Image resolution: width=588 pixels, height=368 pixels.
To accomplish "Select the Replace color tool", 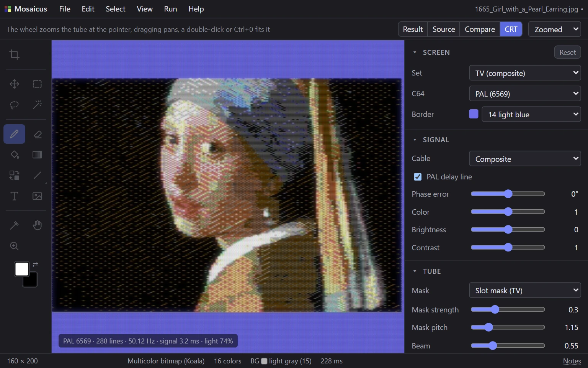I will click(x=14, y=175).
